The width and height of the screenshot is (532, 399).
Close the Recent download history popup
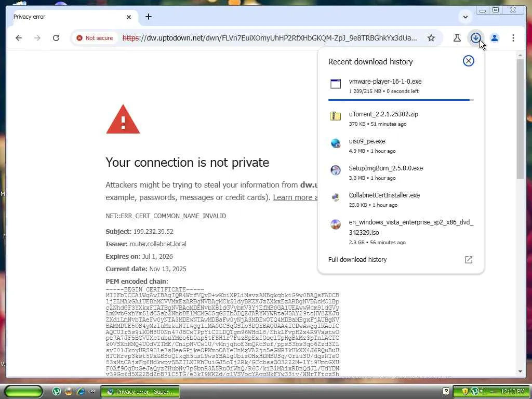(469, 61)
